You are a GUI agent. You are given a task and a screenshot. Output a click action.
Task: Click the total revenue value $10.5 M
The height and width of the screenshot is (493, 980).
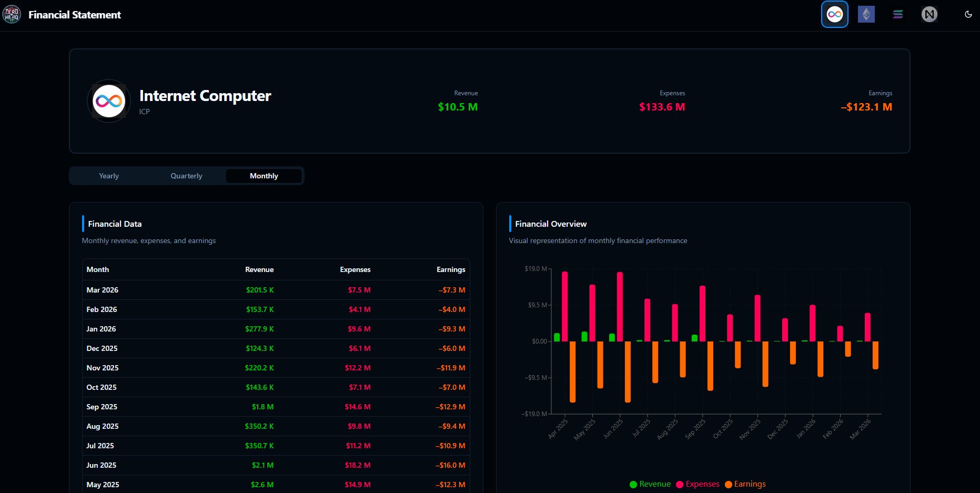click(x=458, y=107)
